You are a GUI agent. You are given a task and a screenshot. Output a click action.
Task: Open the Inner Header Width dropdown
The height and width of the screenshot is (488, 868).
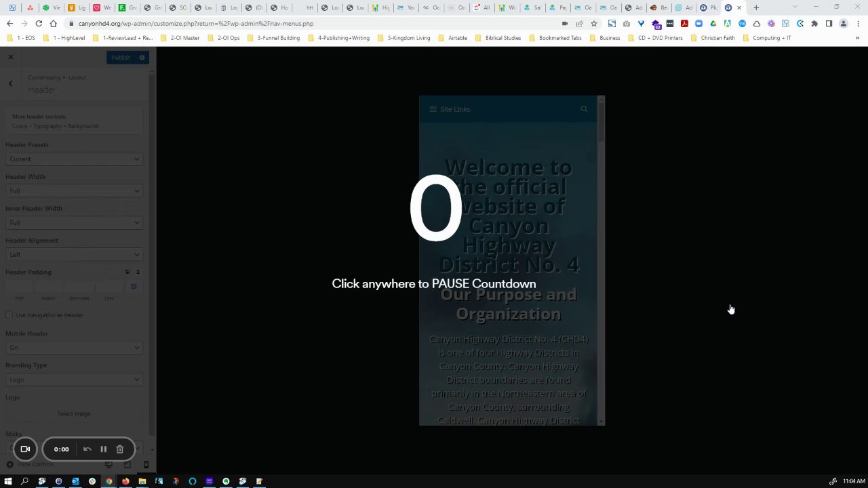coord(74,223)
